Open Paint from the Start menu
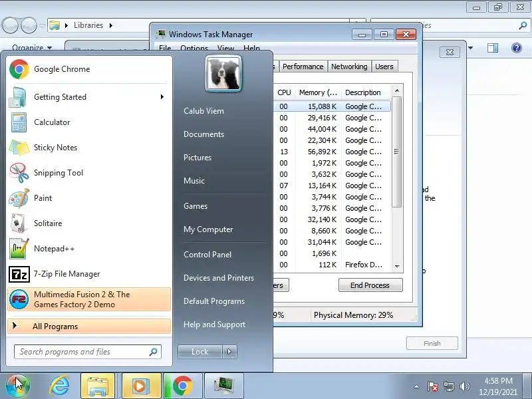This screenshot has height=399, width=532. [x=88, y=198]
